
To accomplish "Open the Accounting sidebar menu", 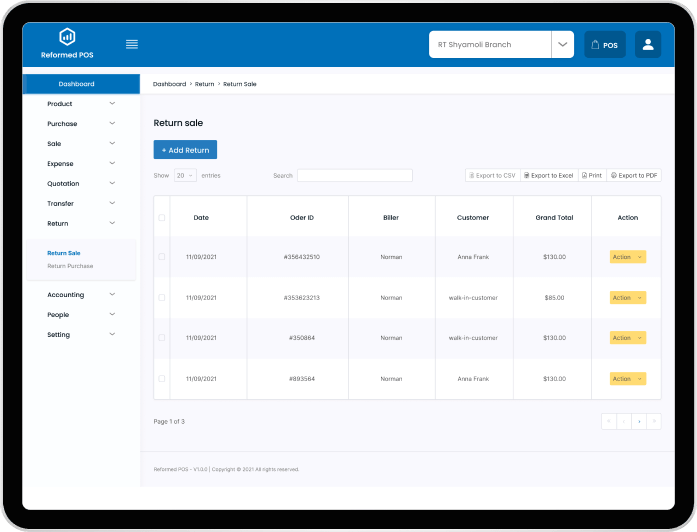I will [81, 295].
